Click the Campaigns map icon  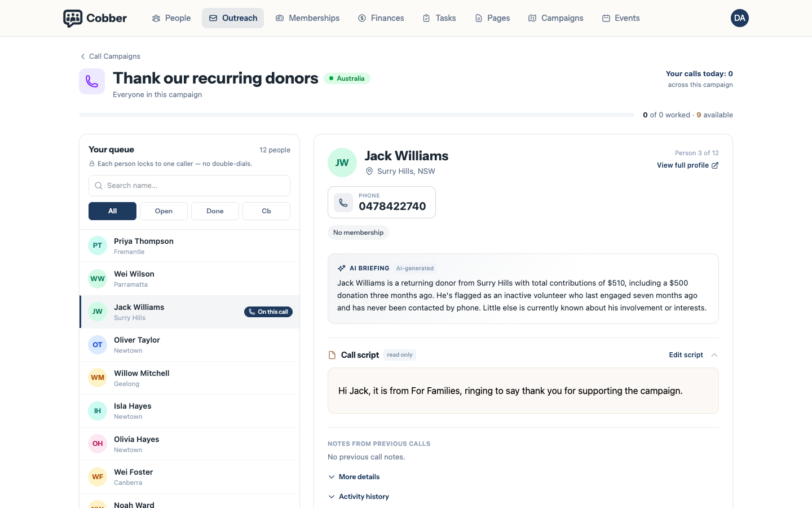tap(532, 18)
